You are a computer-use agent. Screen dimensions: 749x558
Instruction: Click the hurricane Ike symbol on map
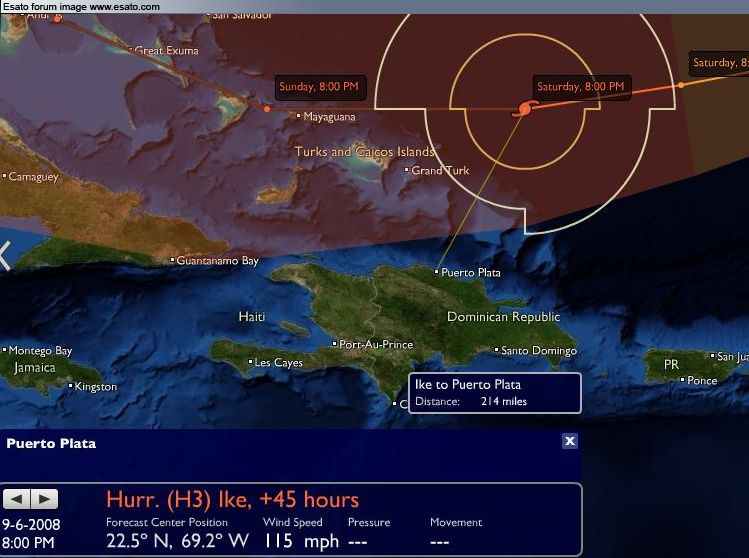tap(523, 110)
